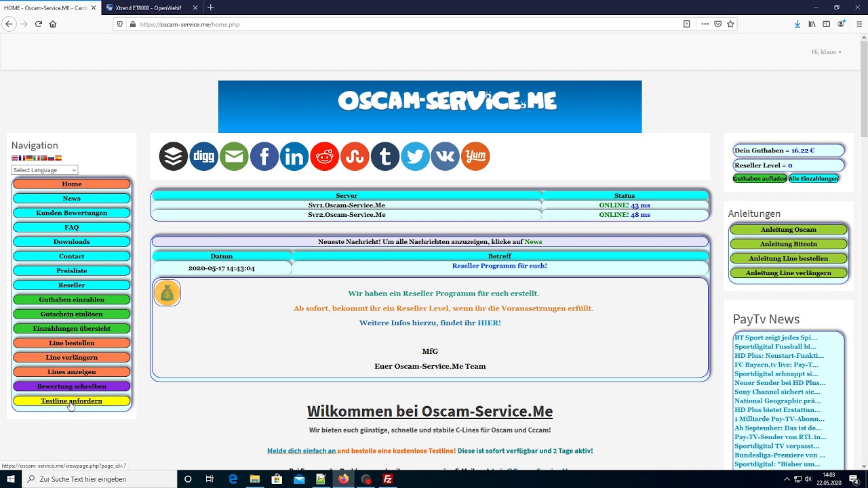868x488 pixels.
Task: Share the page on Facebook
Action: (264, 157)
